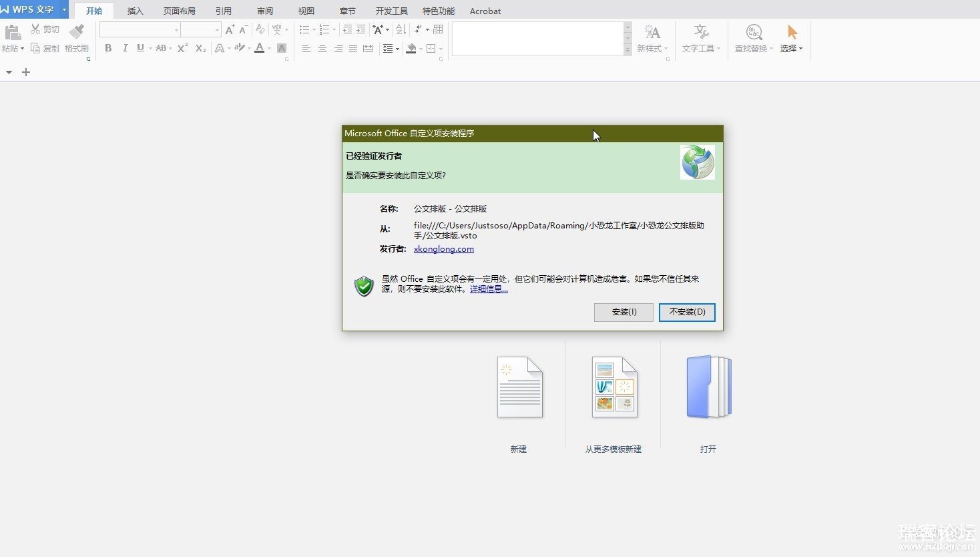Click the Select (选择) arrow icon

tap(792, 32)
